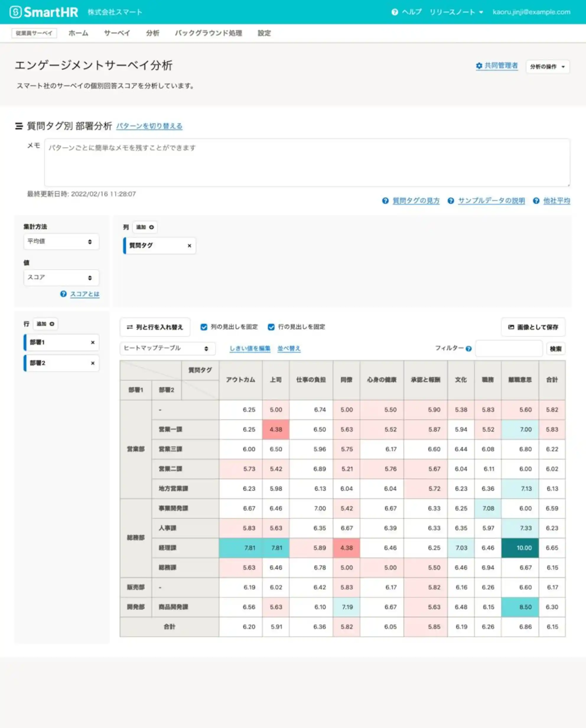Open the 値 スコア dropdown
Image resolution: width=586 pixels, height=728 pixels.
[61, 277]
